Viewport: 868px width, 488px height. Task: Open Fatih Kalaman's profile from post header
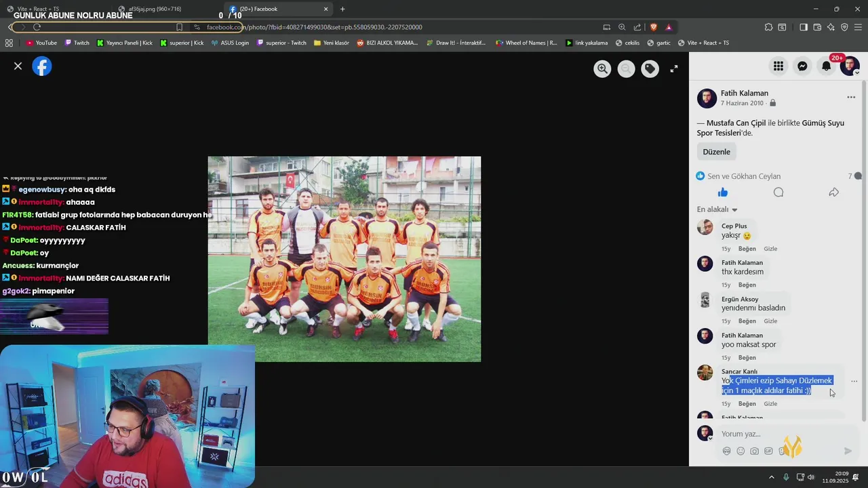pos(745,93)
